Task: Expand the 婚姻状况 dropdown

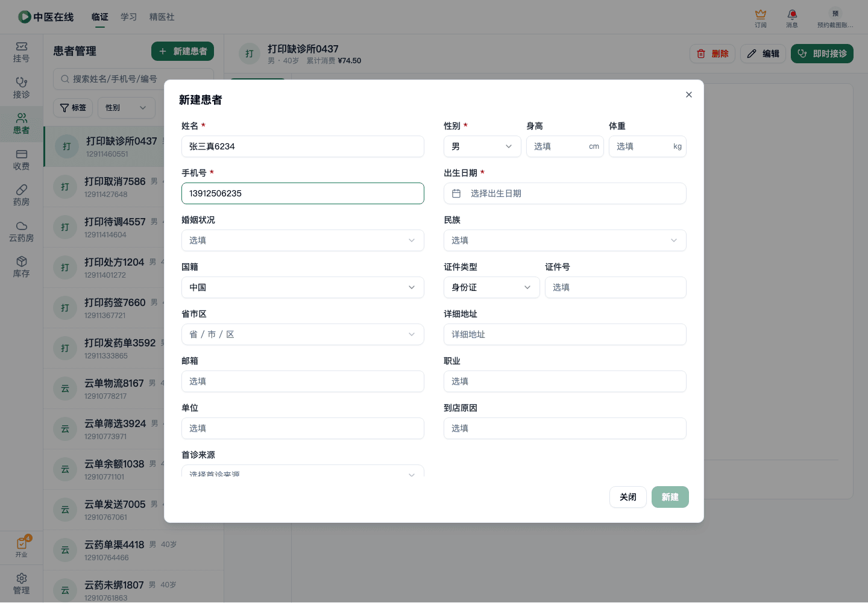Action: pos(303,240)
